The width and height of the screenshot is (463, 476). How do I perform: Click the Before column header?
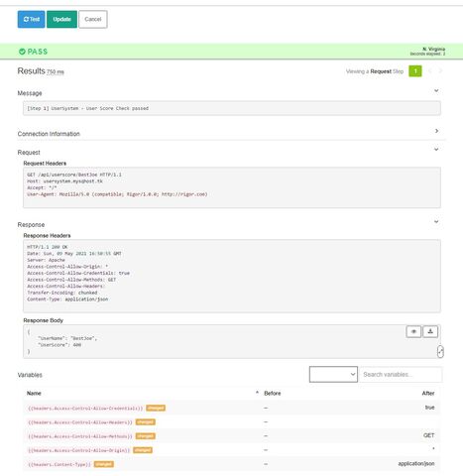tap(273, 393)
